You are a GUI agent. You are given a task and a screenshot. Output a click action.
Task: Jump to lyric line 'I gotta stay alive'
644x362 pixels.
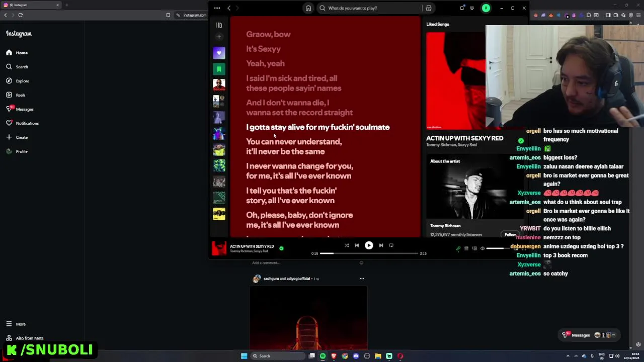[318, 127]
